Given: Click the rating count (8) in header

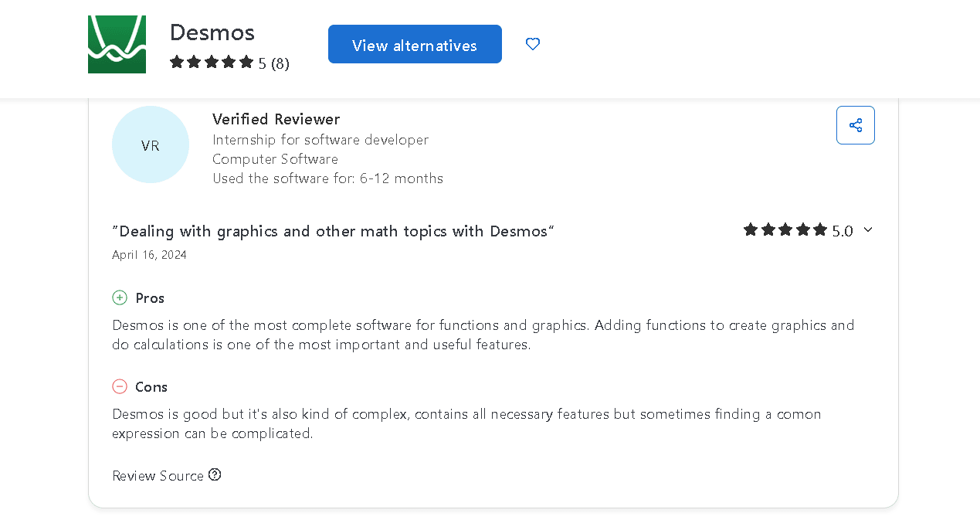Looking at the screenshot, I should coord(280,63).
